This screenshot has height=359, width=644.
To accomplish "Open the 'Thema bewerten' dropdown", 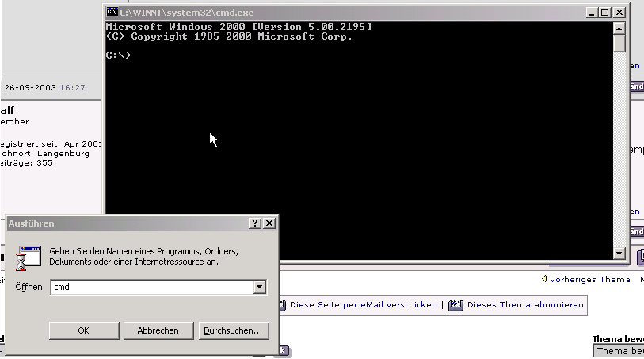I will tap(619, 351).
